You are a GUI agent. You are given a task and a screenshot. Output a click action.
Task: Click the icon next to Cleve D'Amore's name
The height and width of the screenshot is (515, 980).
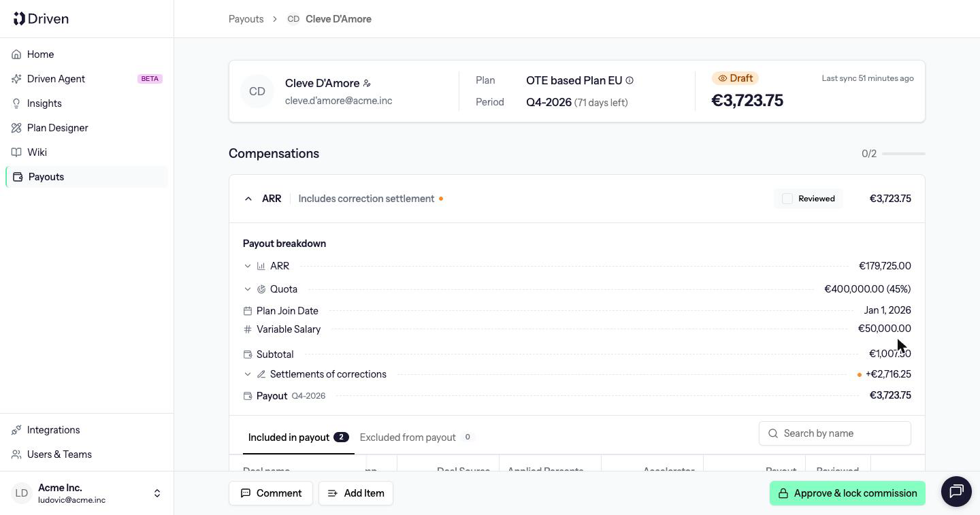367,83
